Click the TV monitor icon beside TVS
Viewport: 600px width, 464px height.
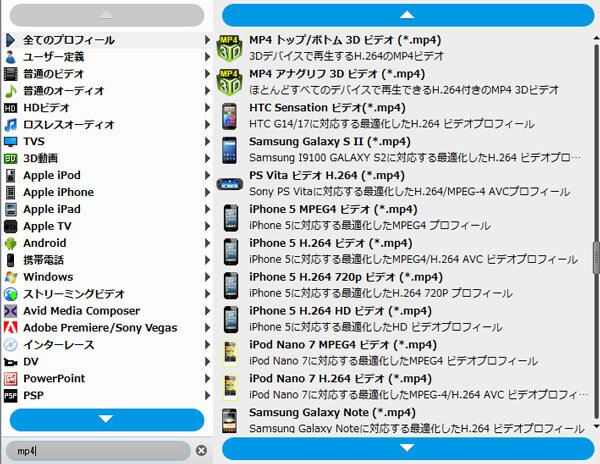coord(10,142)
